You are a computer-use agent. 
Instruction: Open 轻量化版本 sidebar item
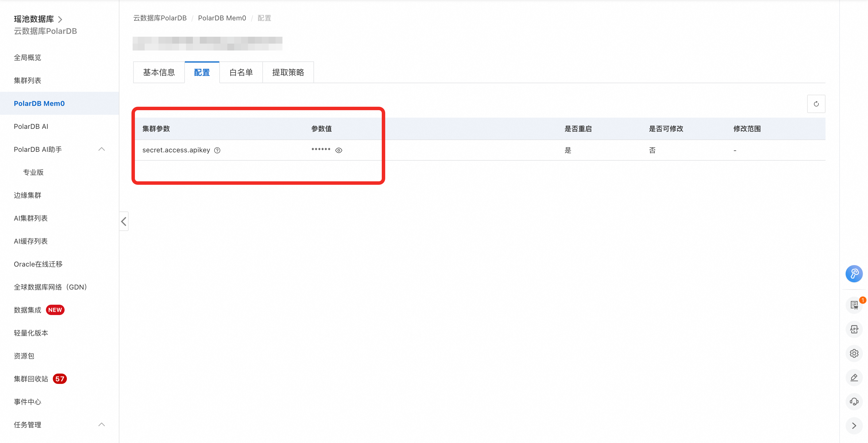coord(31,333)
